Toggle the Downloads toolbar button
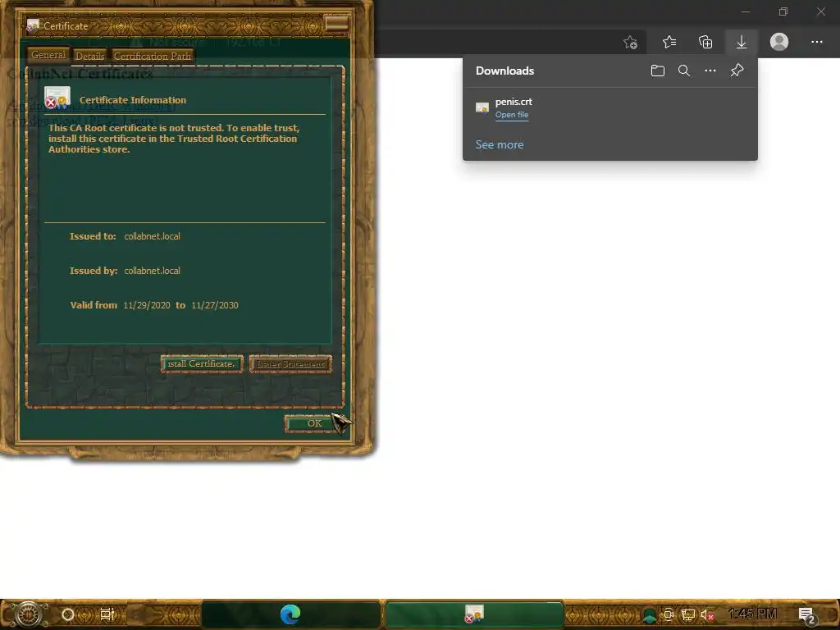Viewport: 840px width, 630px height. click(742, 42)
